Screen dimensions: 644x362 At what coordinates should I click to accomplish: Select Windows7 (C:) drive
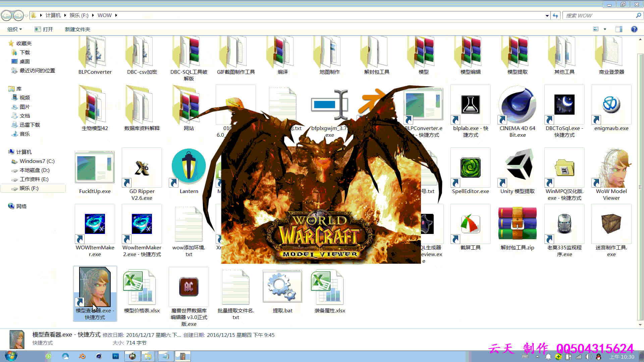(x=37, y=161)
